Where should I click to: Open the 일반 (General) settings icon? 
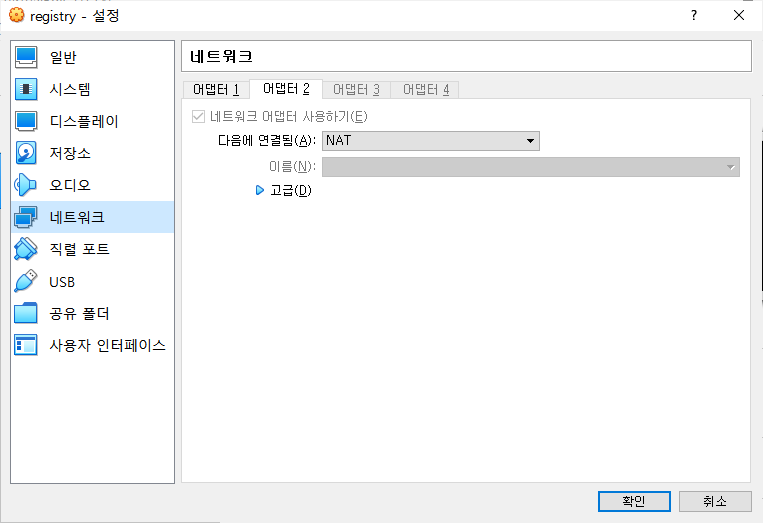(x=26, y=57)
